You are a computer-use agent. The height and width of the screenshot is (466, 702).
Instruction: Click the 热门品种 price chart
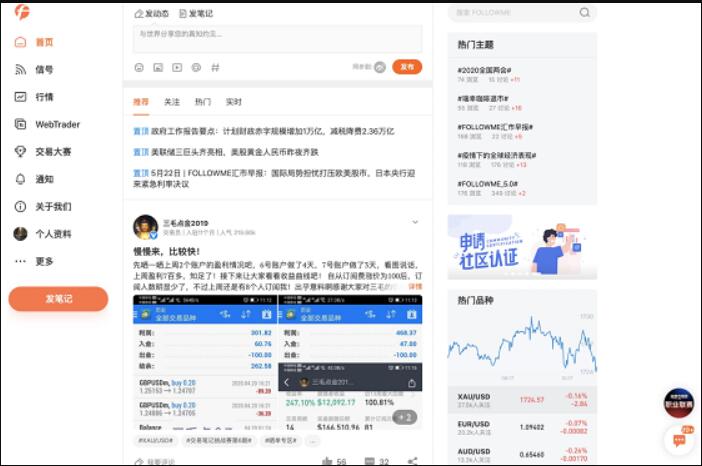click(x=522, y=345)
